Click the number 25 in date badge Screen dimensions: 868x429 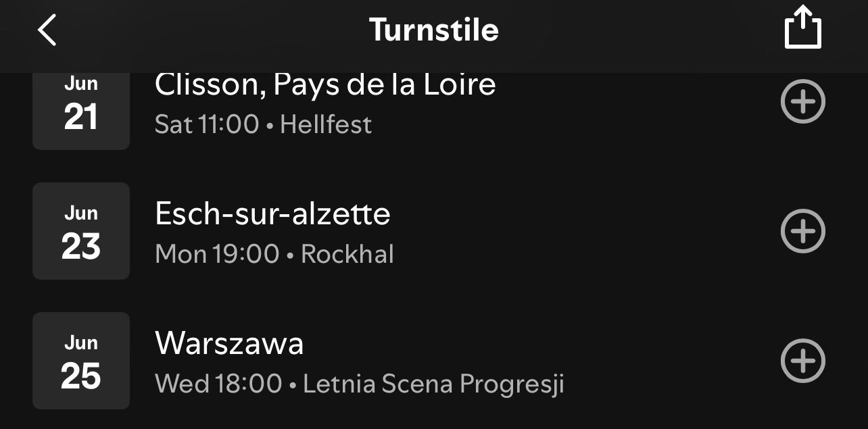point(81,376)
